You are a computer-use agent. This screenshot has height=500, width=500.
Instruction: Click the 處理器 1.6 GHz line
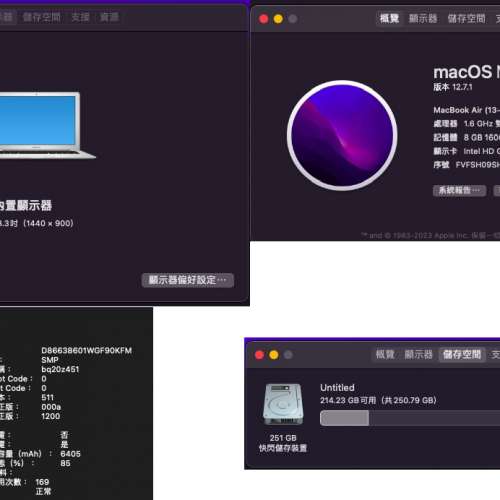[466, 124]
